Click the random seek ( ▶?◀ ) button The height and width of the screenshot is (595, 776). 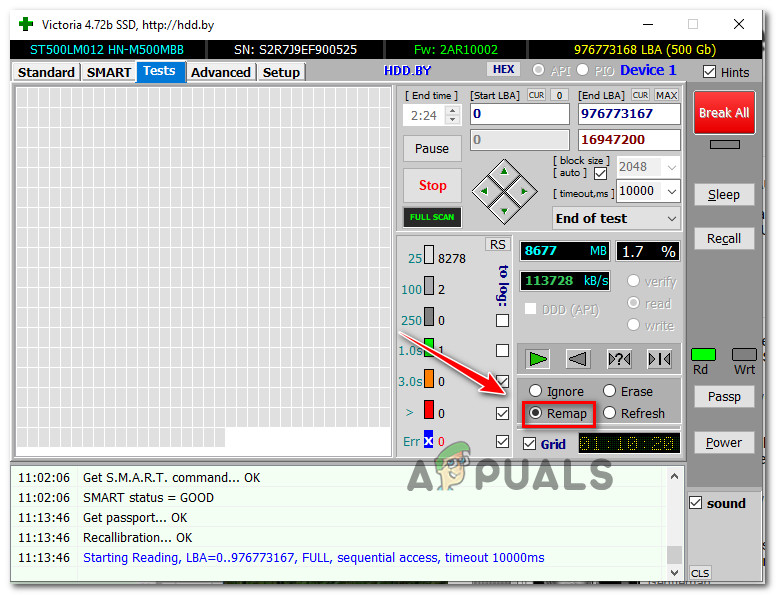coord(619,359)
